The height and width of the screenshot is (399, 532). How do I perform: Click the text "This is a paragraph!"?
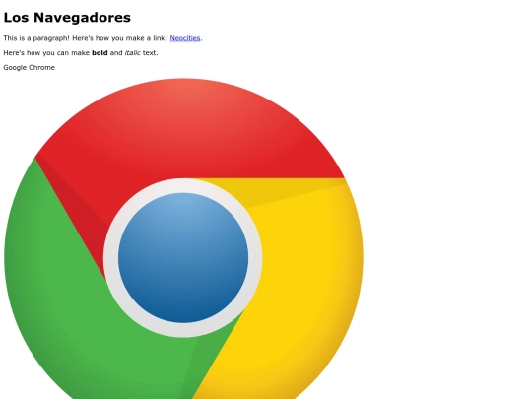36,38
